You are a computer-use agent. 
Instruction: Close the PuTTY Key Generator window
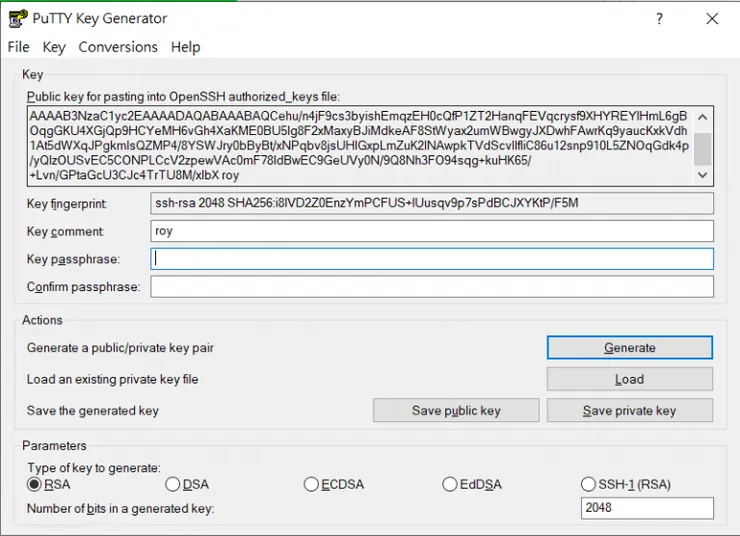(712, 18)
